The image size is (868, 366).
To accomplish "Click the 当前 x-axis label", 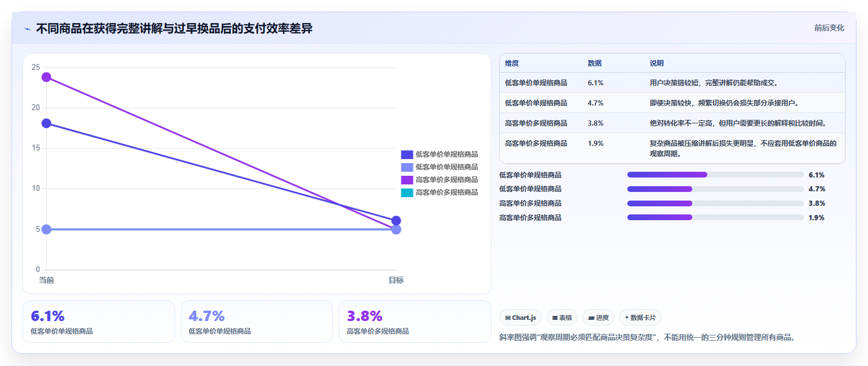I will (47, 280).
